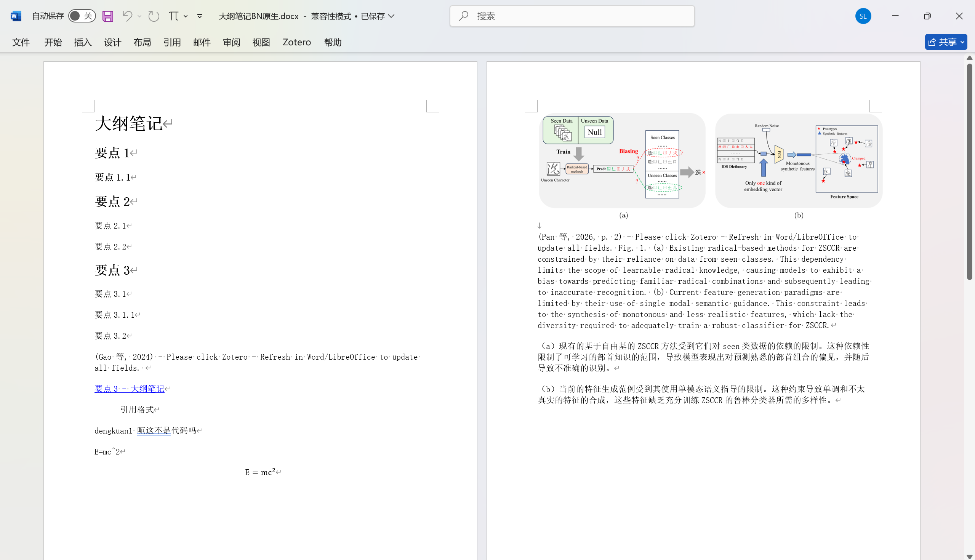Screen dimensions: 975x560
Task: Expand the Undo history dropdown arrow
Action: (x=139, y=16)
